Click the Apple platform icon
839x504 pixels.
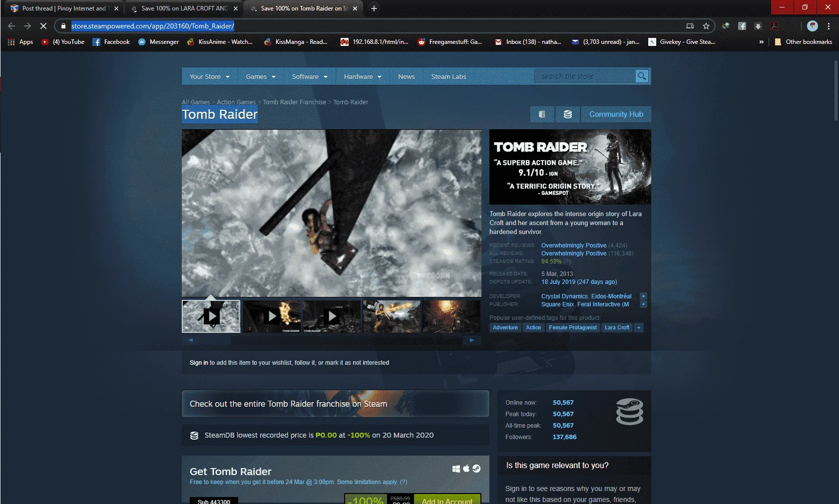click(466, 469)
